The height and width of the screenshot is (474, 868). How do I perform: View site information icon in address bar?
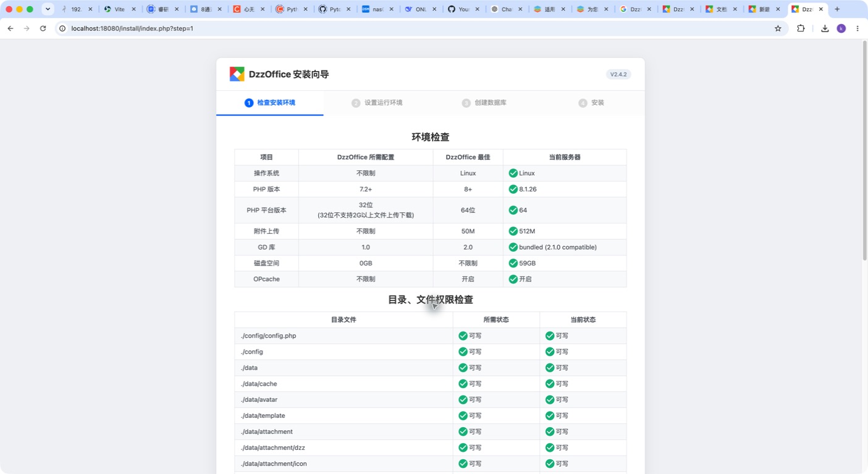62,28
